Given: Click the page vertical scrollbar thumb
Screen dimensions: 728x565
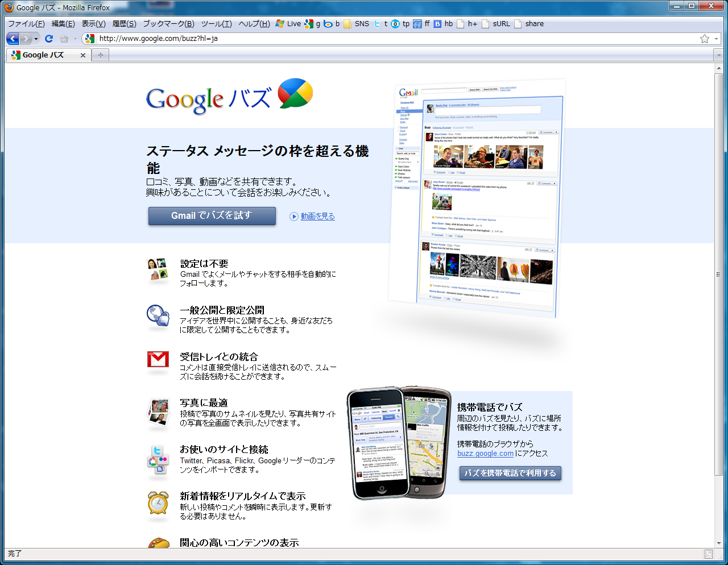Looking at the screenshot, I should point(718,275).
